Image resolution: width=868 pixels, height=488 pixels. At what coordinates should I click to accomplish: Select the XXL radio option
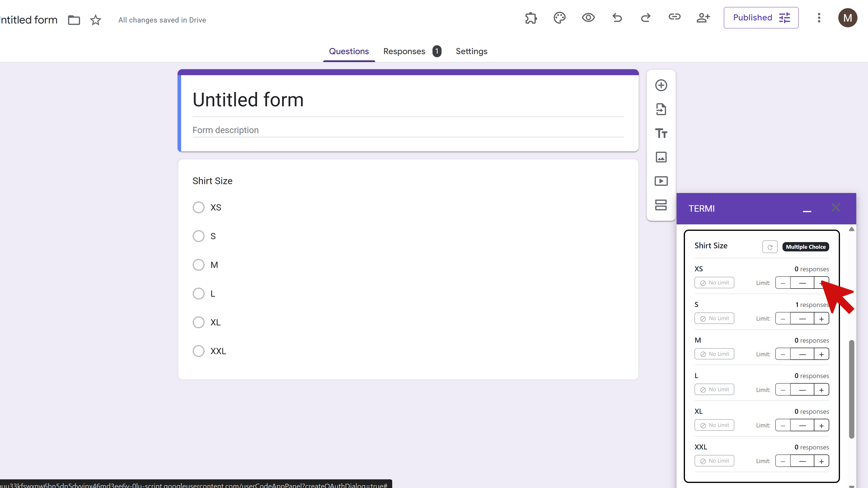198,351
